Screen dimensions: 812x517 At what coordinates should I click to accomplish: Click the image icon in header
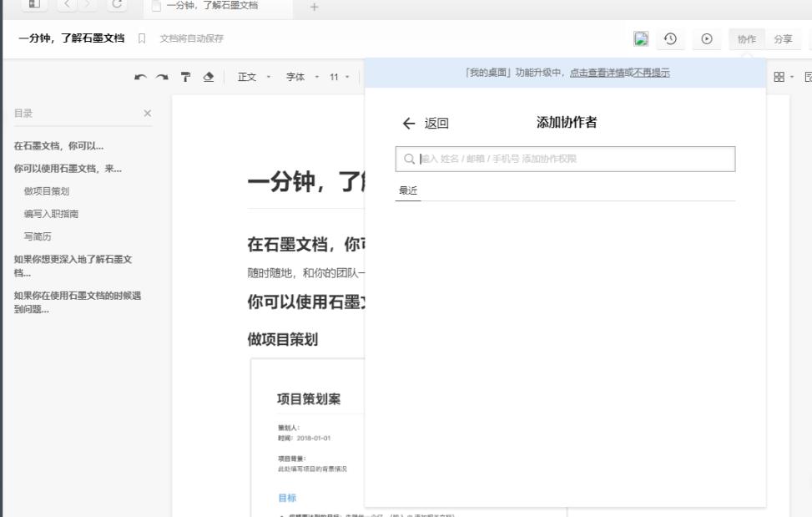(641, 39)
